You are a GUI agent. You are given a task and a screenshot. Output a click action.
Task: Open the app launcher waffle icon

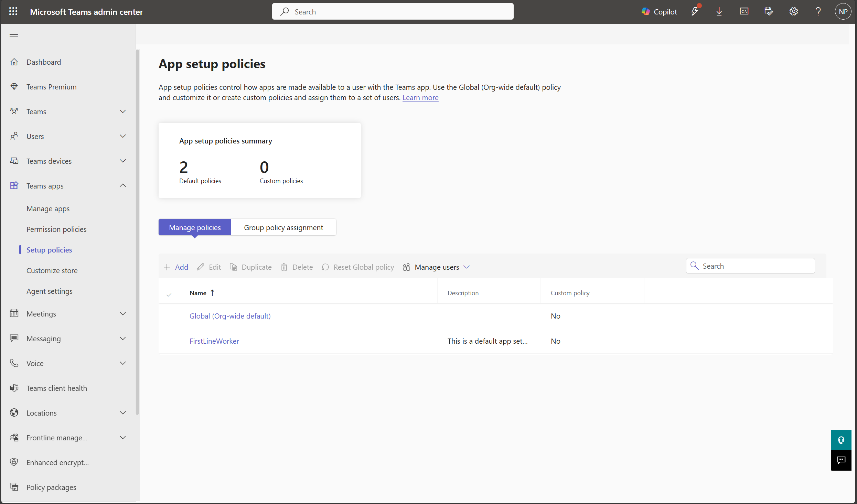[x=13, y=12]
